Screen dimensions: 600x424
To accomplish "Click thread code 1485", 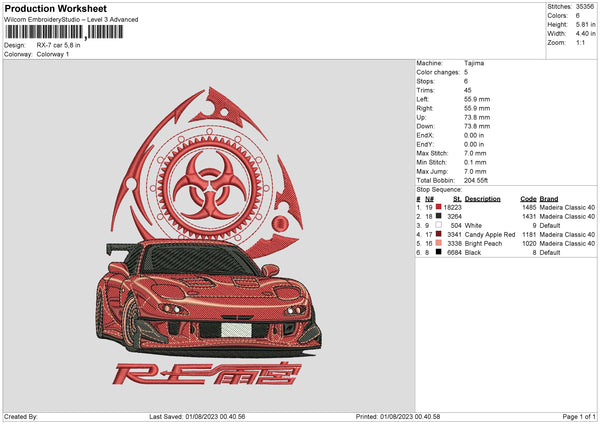I will [529, 207].
